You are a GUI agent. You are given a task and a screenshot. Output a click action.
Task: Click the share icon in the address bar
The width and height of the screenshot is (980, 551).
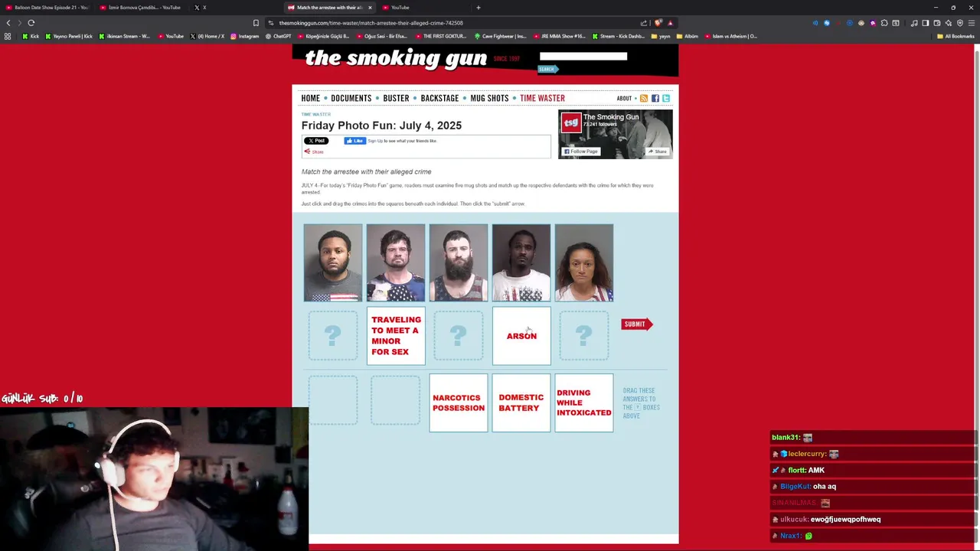pos(644,23)
